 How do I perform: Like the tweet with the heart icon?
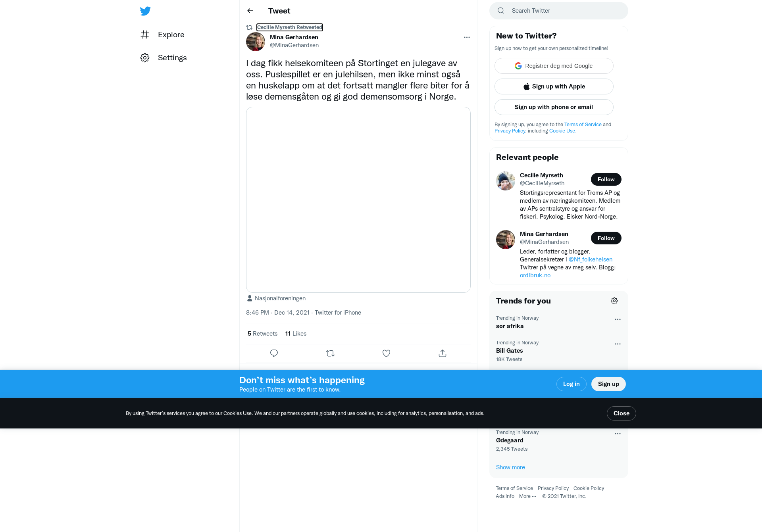point(386,353)
